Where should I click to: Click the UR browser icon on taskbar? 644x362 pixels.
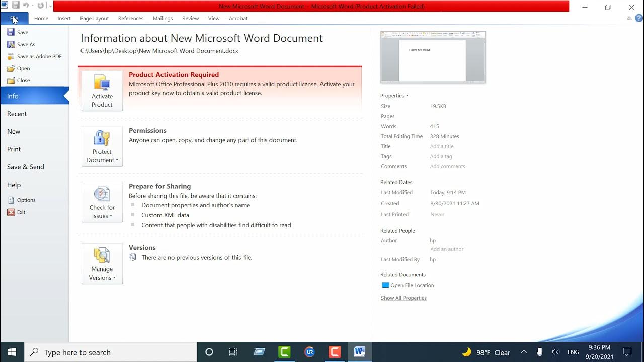309,352
